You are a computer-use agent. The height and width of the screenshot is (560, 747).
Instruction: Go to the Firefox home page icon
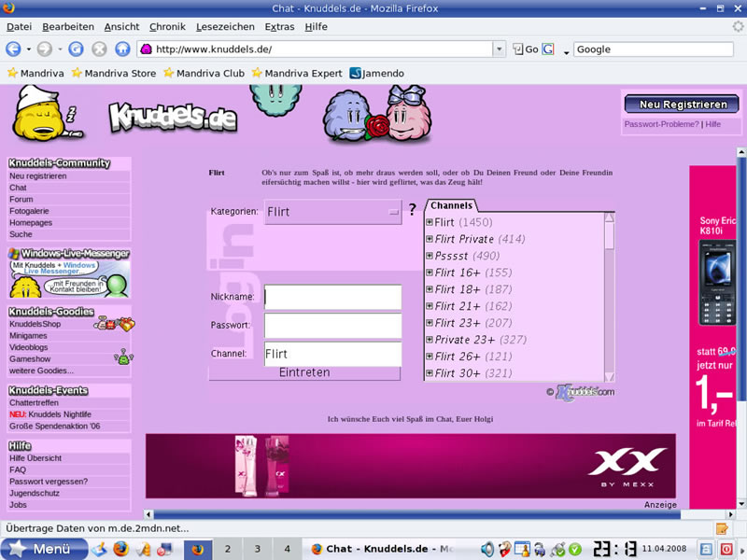[x=120, y=49]
